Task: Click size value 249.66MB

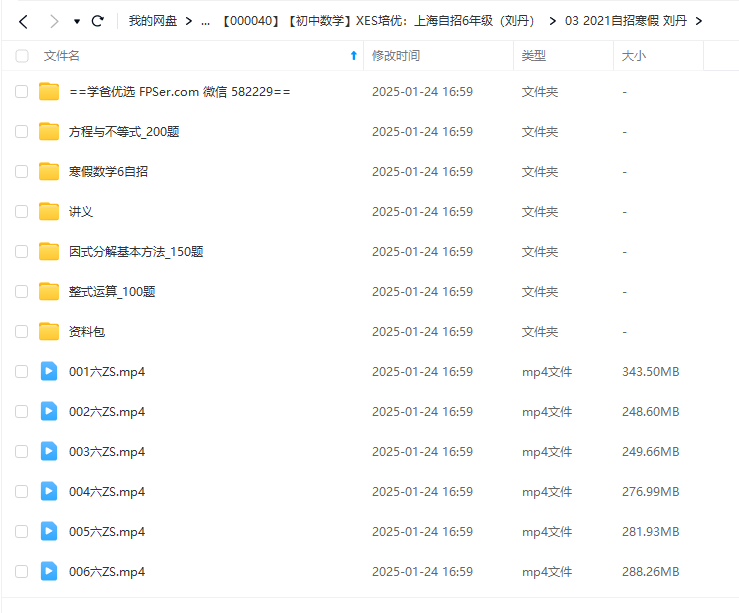Action: (x=650, y=452)
